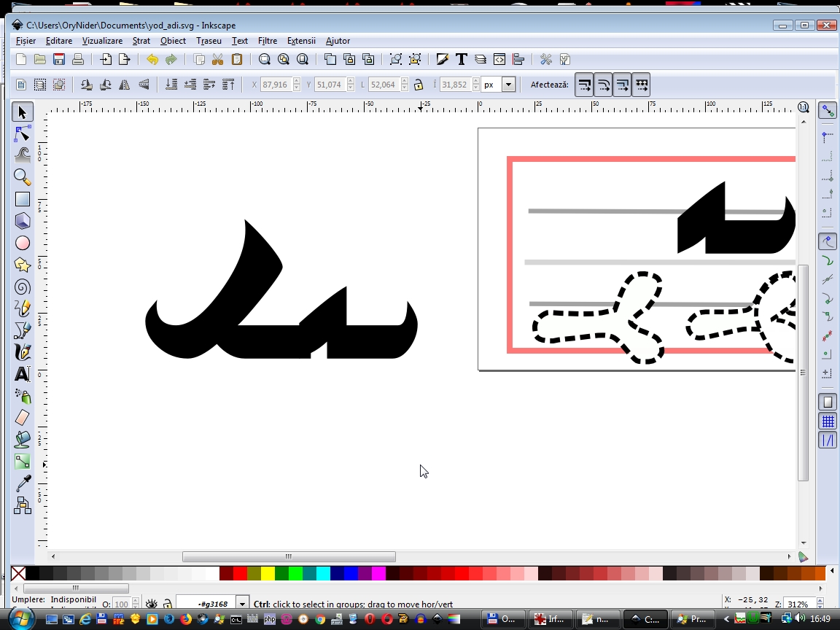Toggle layer visibility eye icon
Viewport: 840px width, 630px height.
[152, 604]
